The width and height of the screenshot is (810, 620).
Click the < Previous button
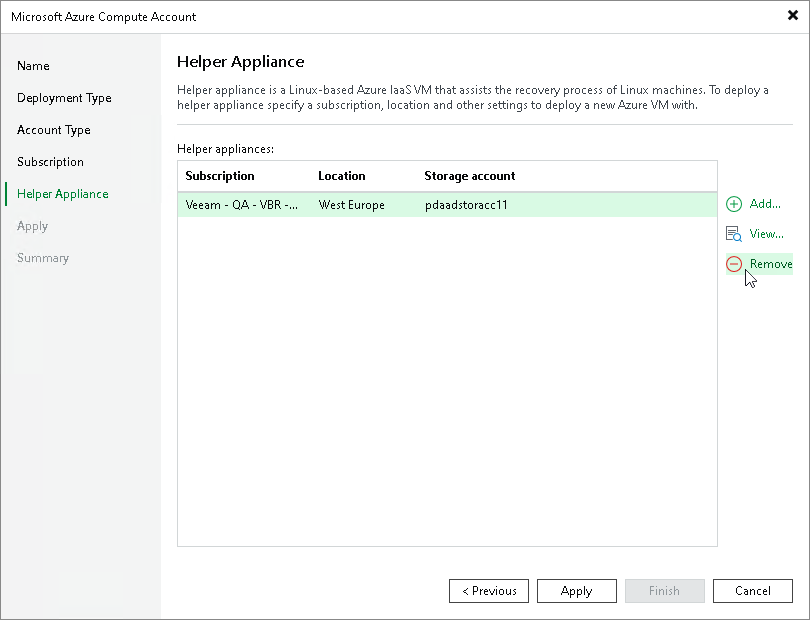(489, 591)
